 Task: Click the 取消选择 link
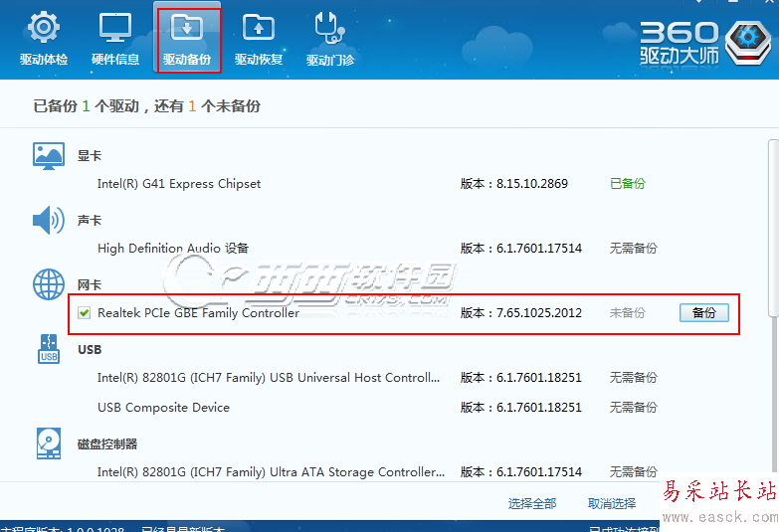click(612, 504)
